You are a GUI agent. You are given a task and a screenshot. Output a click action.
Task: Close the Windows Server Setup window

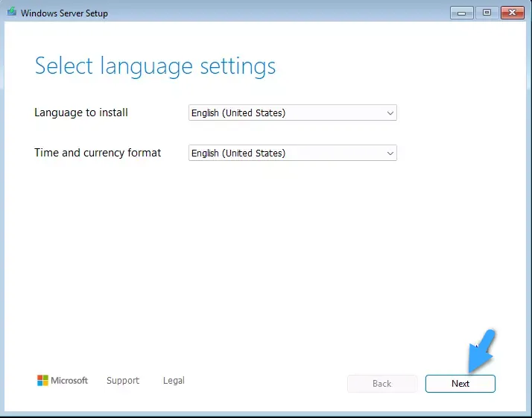click(513, 13)
